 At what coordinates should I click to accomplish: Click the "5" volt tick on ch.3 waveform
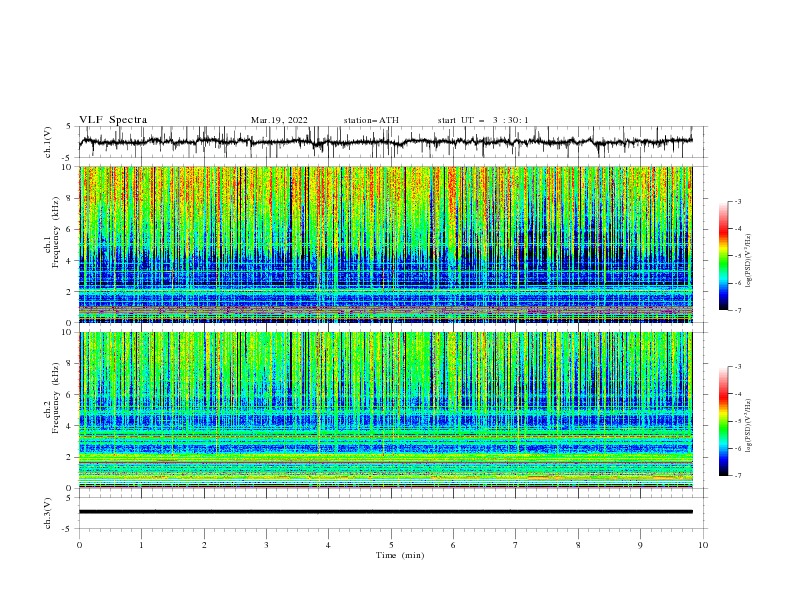click(69, 498)
